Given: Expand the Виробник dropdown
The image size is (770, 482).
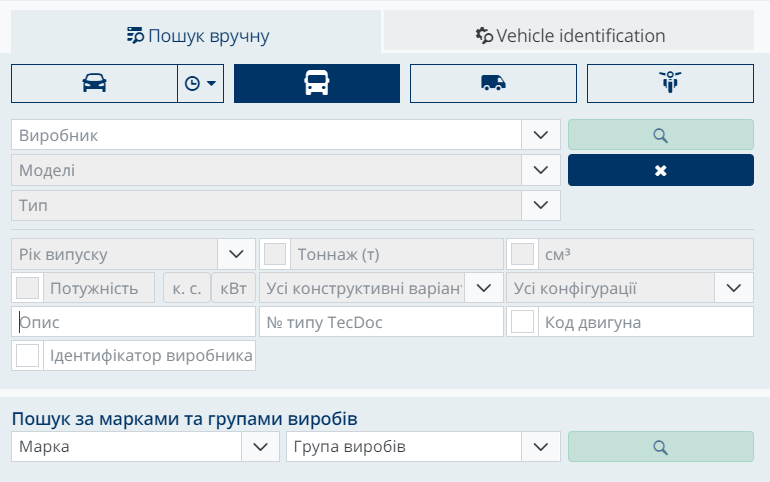Looking at the screenshot, I should tap(541, 135).
